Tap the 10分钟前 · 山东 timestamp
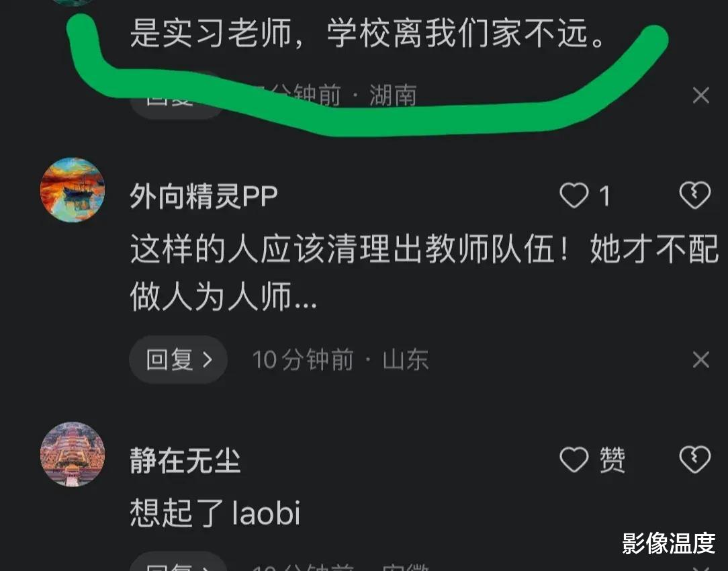The height and width of the screenshot is (571, 728). (340, 360)
